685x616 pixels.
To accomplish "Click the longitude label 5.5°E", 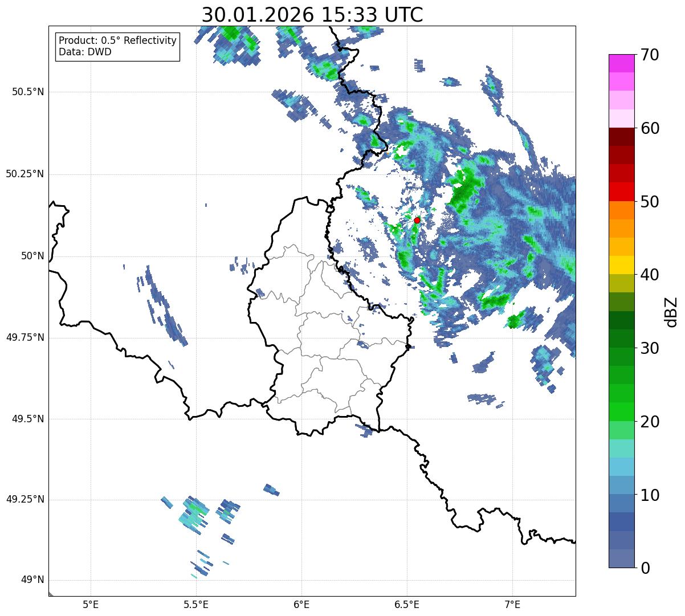I will (x=196, y=604).
